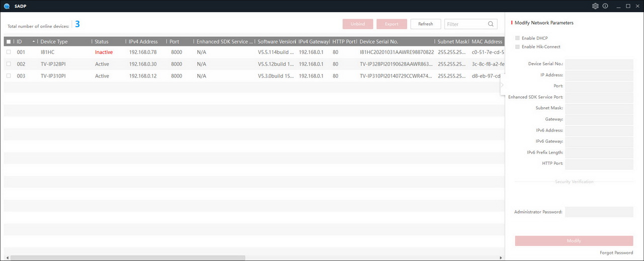Viewport: 644px width, 261px height.
Task: Click the Active status of device 003
Action: click(x=102, y=76)
